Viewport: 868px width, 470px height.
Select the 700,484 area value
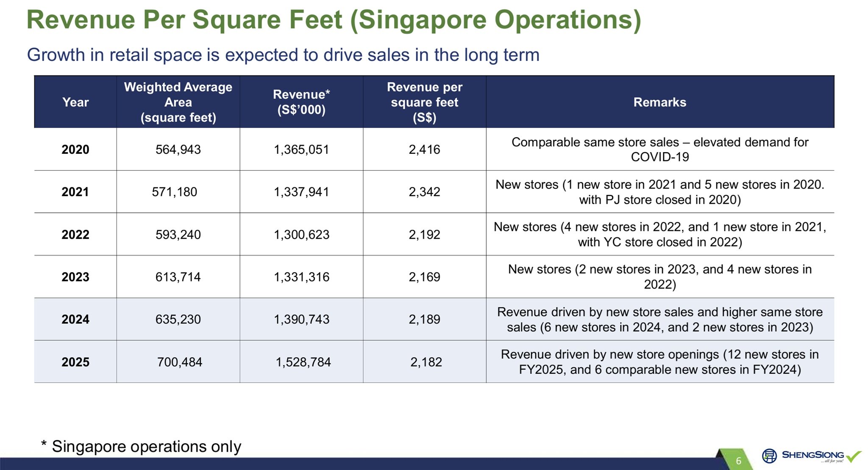pyautogui.click(x=179, y=362)
